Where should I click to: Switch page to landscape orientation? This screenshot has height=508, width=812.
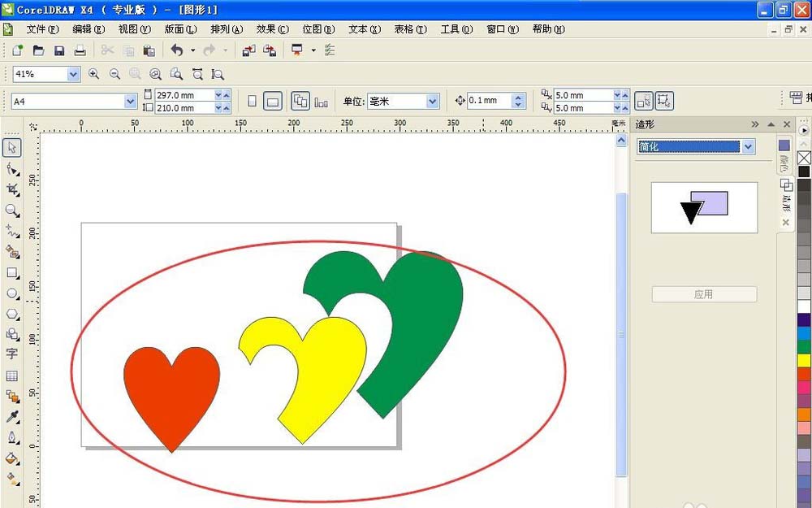click(274, 102)
